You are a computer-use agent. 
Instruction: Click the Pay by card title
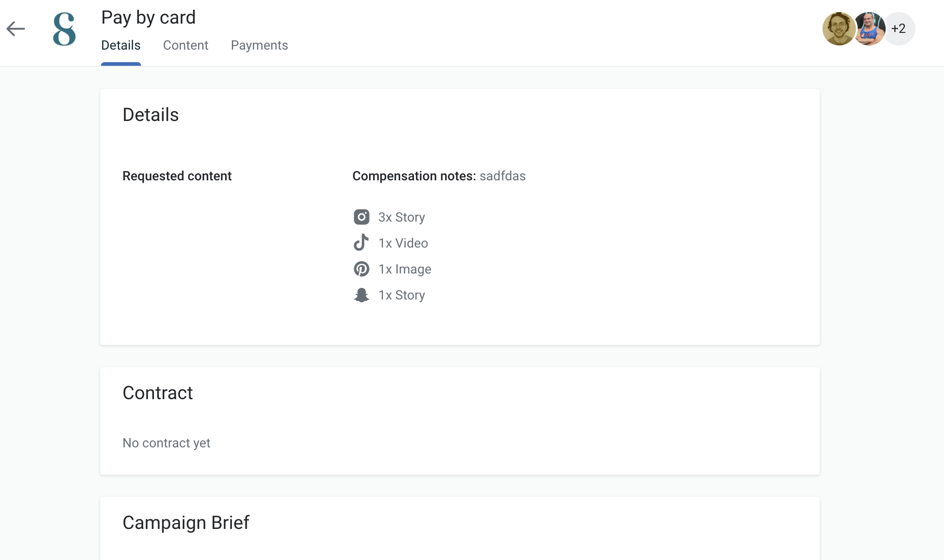[x=149, y=18]
